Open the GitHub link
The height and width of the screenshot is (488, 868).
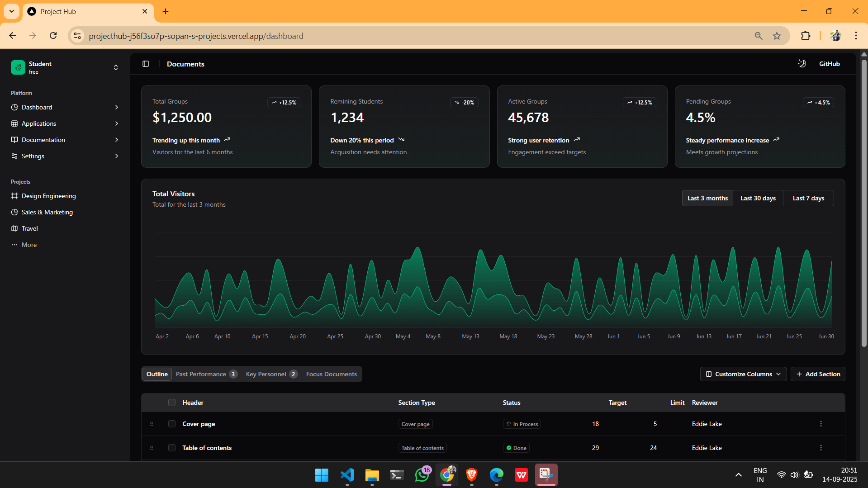click(x=829, y=64)
